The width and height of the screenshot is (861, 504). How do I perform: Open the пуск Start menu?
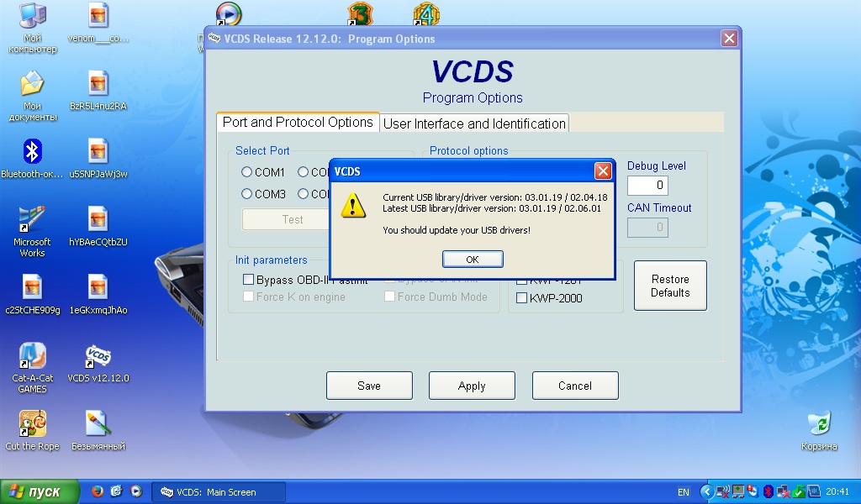pyautogui.click(x=40, y=492)
